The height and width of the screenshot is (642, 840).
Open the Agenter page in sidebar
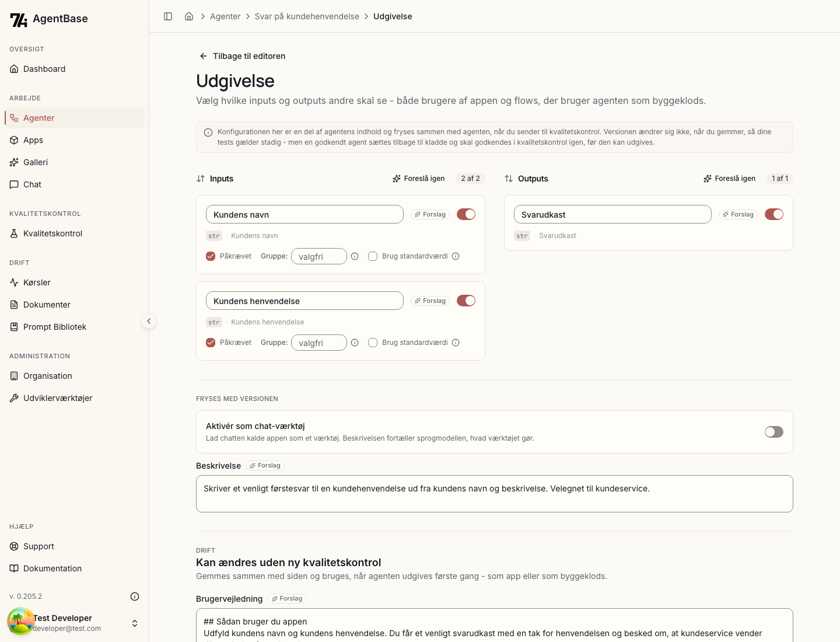coord(74,118)
